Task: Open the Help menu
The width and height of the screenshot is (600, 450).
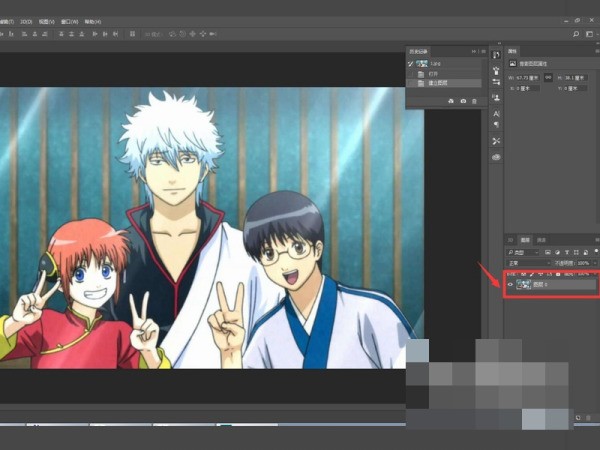Action: (x=93, y=20)
